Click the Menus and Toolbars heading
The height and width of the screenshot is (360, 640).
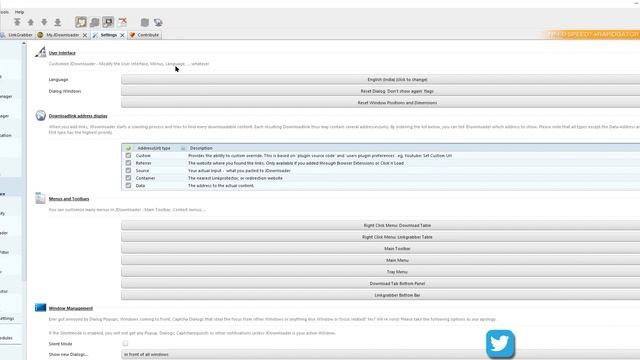point(69,199)
